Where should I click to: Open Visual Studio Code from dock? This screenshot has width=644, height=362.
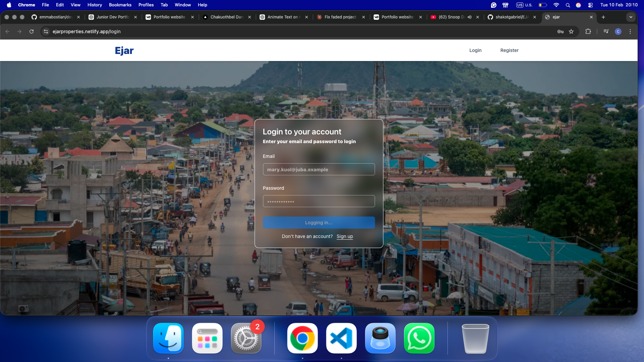(341, 338)
